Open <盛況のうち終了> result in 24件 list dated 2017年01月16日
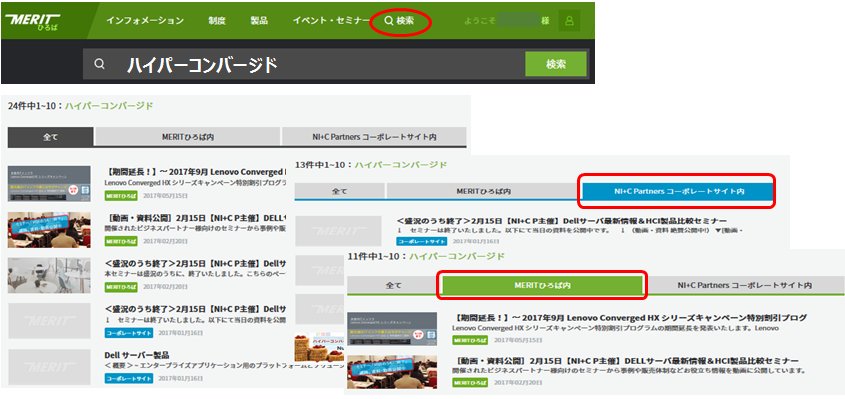The image size is (845, 399). [x=195, y=309]
